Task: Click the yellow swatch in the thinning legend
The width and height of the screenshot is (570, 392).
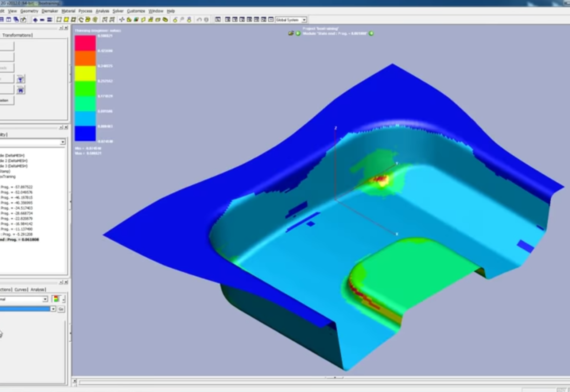Action: [x=85, y=73]
